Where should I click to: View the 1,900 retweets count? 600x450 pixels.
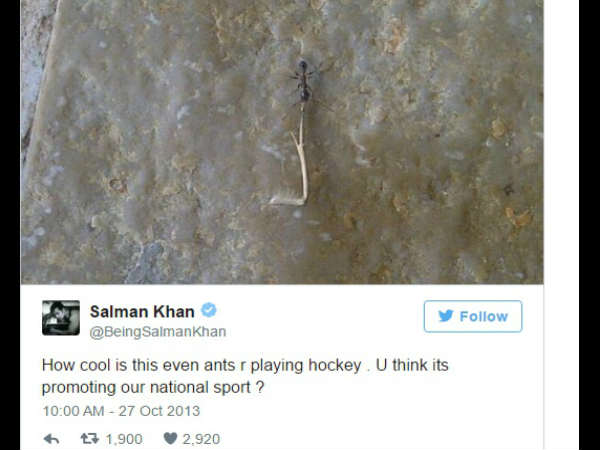point(124,439)
